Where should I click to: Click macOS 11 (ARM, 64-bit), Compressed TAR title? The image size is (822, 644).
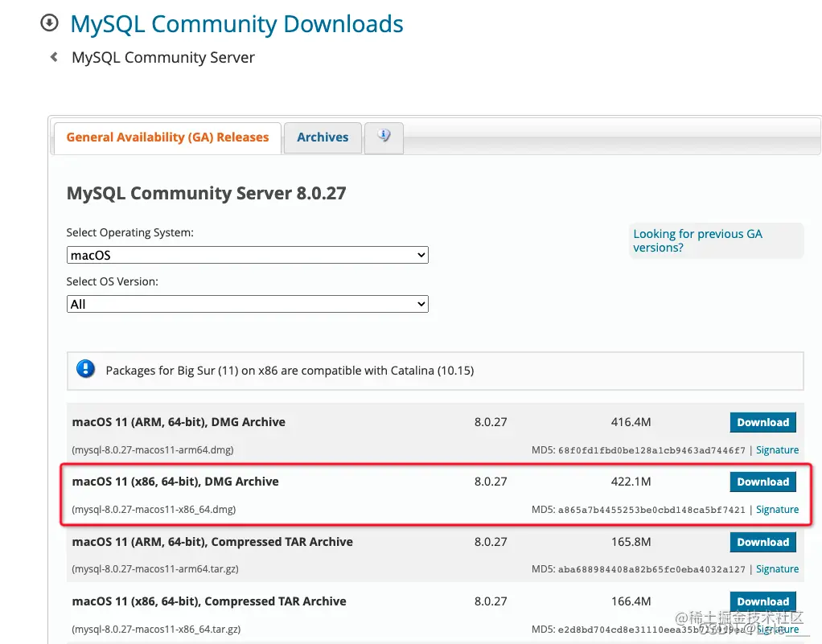click(212, 542)
